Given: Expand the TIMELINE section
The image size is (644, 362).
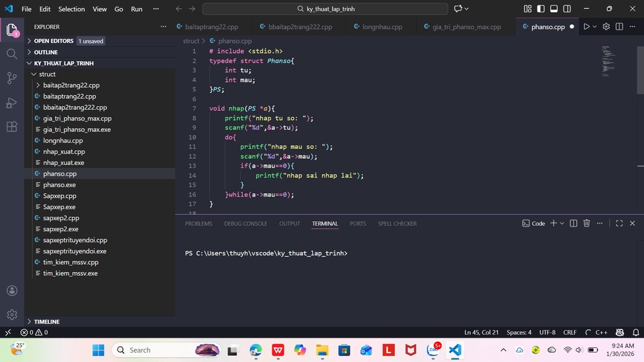Looking at the screenshot, I should point(47,322).
